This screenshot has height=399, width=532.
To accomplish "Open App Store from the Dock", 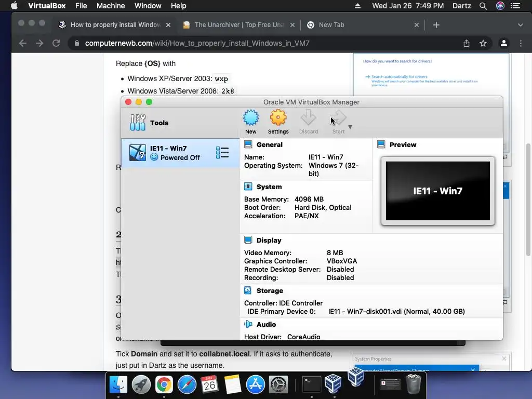I will pyautogui.click(x=256, y=384).
